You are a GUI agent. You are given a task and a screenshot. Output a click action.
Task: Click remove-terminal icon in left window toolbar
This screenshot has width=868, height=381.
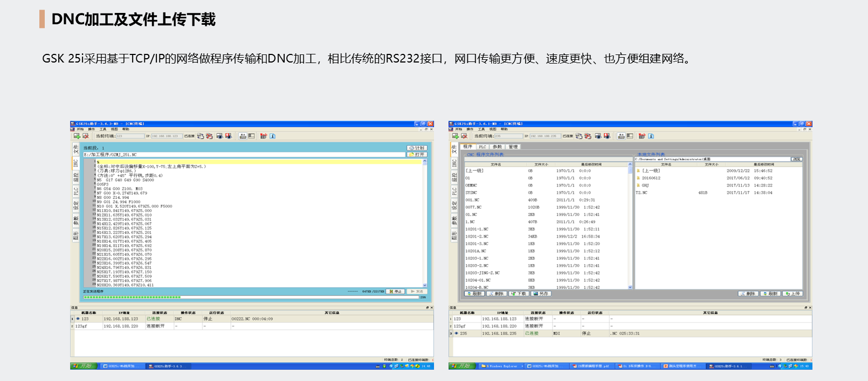coord(85,136)
